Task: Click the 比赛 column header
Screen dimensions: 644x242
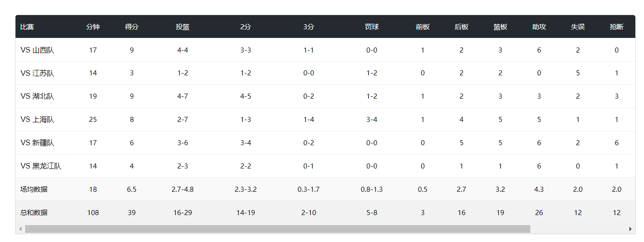Action: (x=27, y=27)
